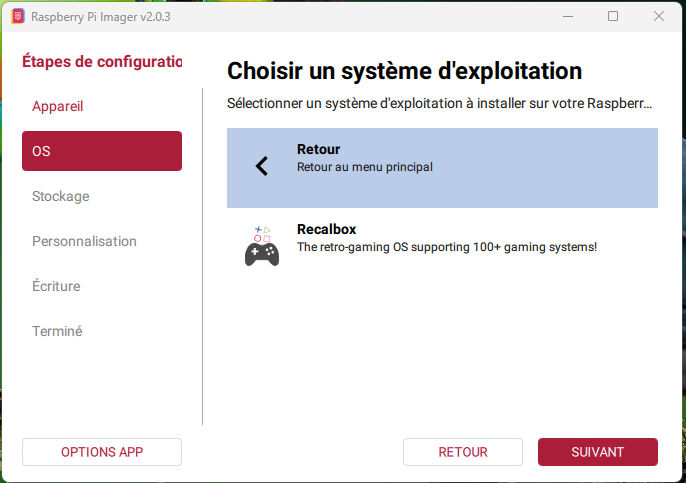This screenshot has height=483, width=686.
Task: Select the Écriture step
Action: [56, 286]
